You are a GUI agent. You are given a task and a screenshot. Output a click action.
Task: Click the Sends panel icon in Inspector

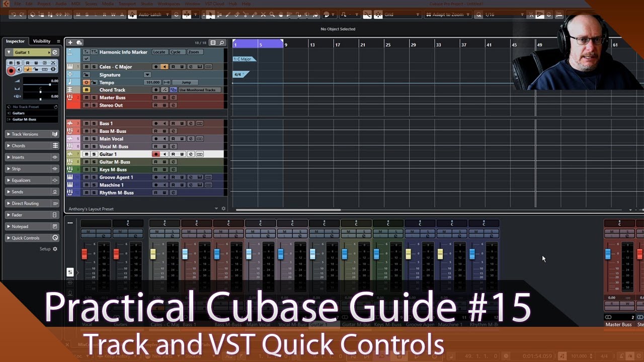(x=55, y=192)
